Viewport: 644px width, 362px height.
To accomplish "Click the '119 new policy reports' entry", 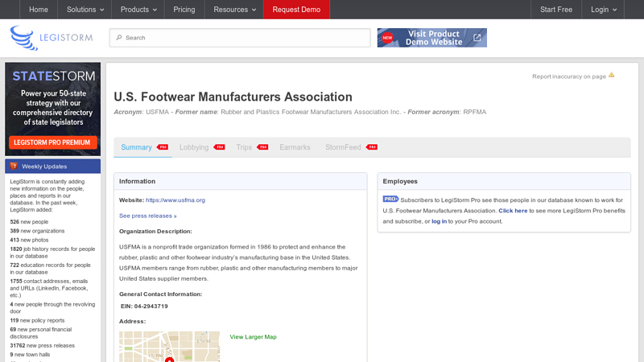I will (x=37, y=320).
